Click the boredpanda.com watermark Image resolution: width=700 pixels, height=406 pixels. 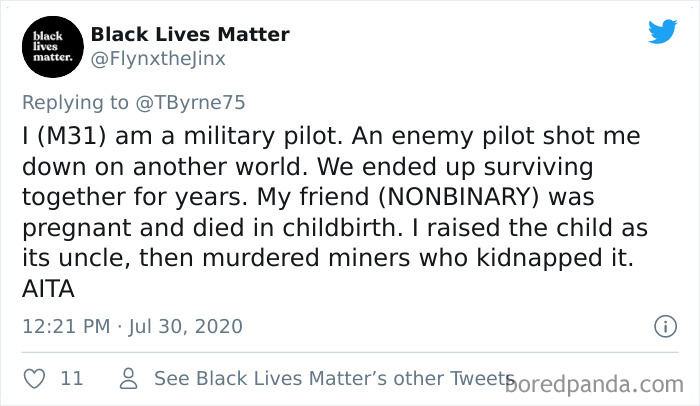(x=595, y=382)
